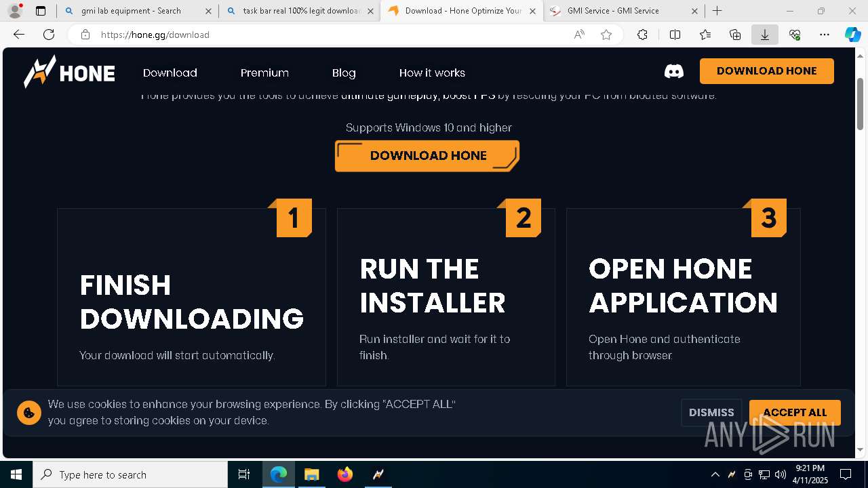Open the tab actions menu icon

coord(41,11)
